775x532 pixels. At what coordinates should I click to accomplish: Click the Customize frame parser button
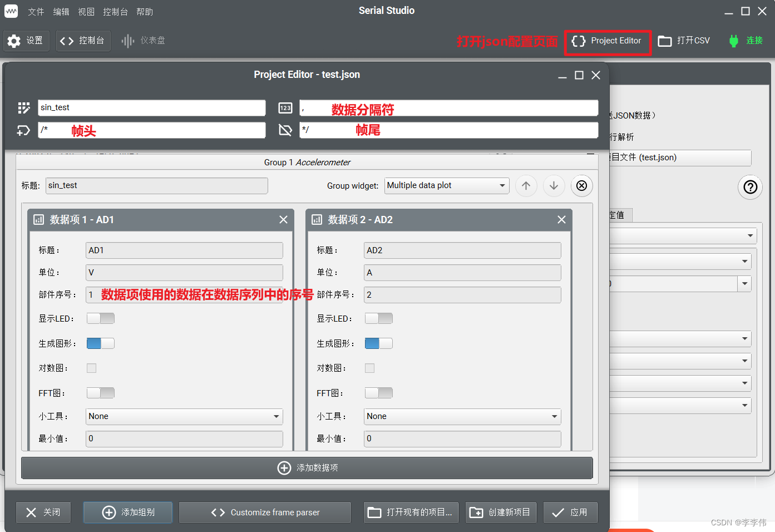click(264, 512)
